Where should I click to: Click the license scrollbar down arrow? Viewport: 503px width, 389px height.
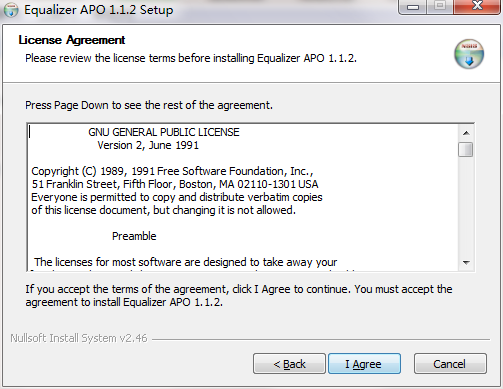[x=466, y=262]
